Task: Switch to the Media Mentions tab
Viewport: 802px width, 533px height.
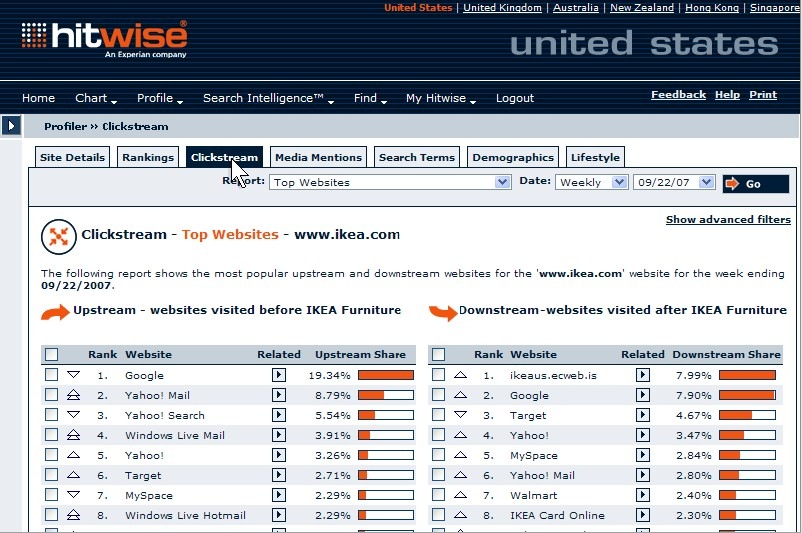Action: tap(318, 157)
